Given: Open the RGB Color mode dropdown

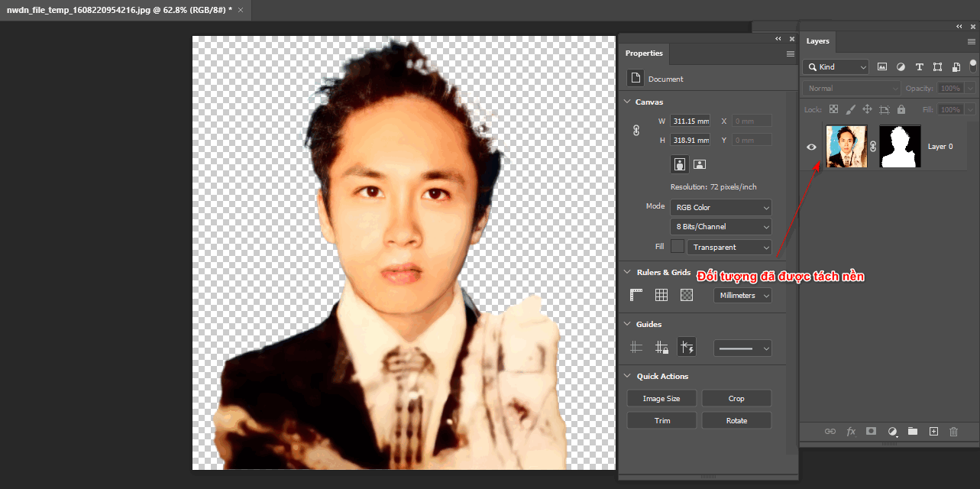Looking at the screenshot, I should (x=720, y=206).
